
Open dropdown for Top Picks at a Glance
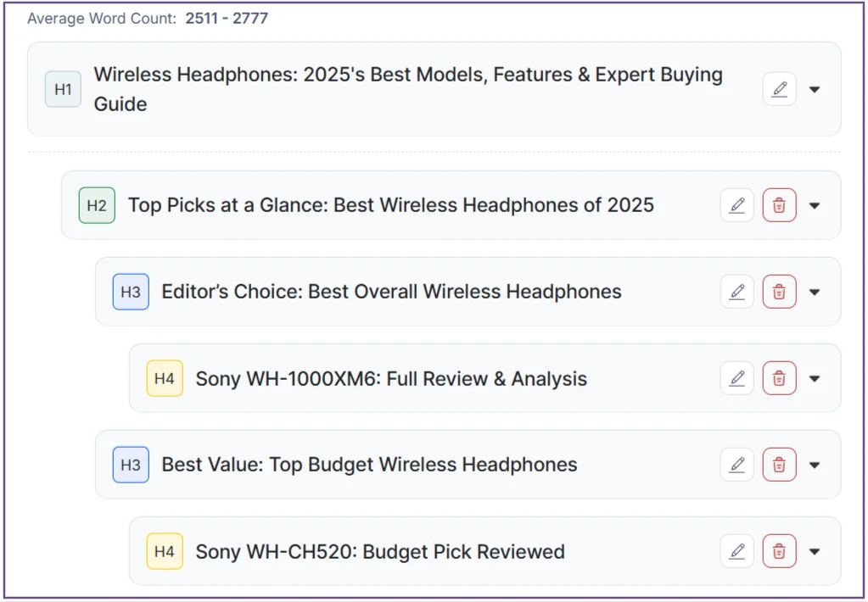(x=815, y=206)
